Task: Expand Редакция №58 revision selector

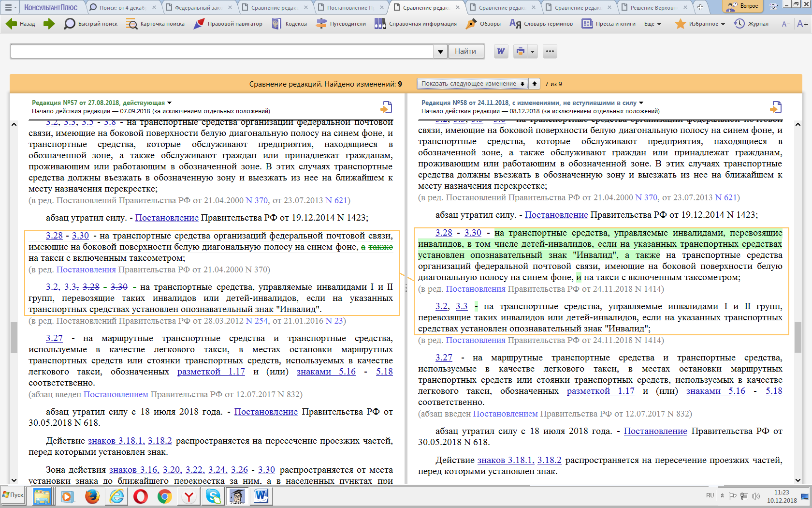Action: click(x=641, y=103)
